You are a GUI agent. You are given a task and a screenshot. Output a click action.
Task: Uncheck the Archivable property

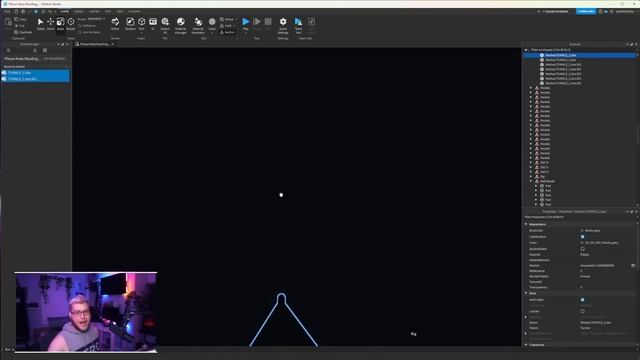point(582,300)
